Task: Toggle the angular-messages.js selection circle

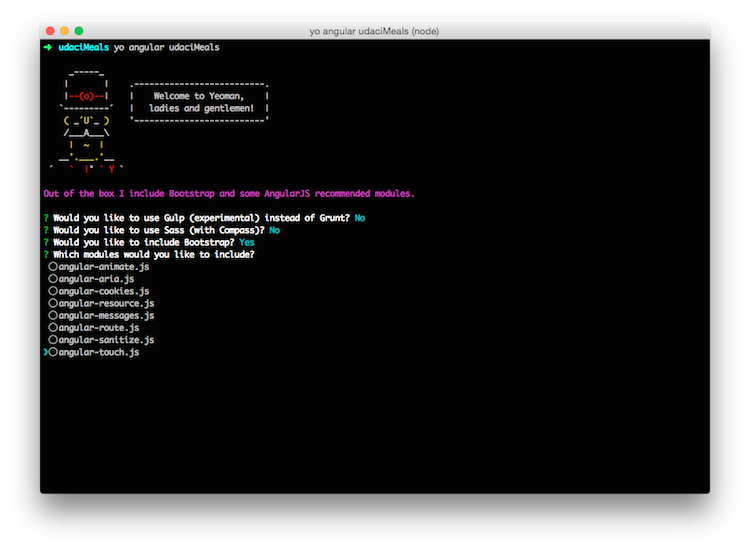Action: pos(53,315)
